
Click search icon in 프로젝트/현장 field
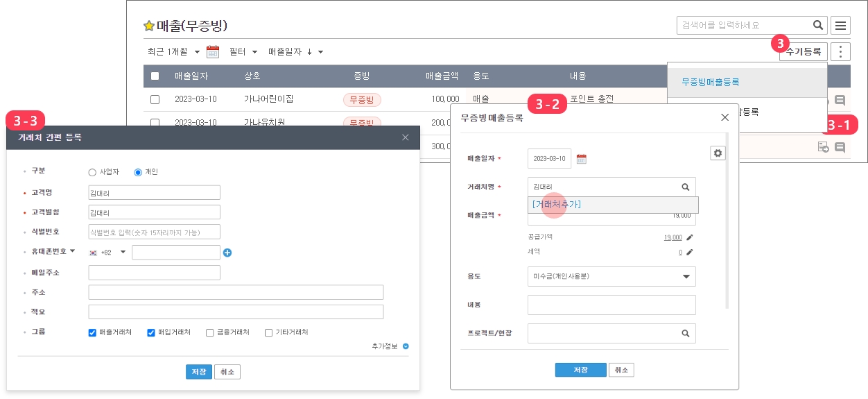click(685, 334)
